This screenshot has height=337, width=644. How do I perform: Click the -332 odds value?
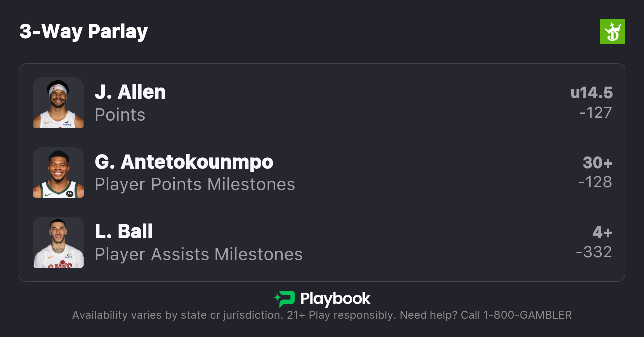click(594, 252)
